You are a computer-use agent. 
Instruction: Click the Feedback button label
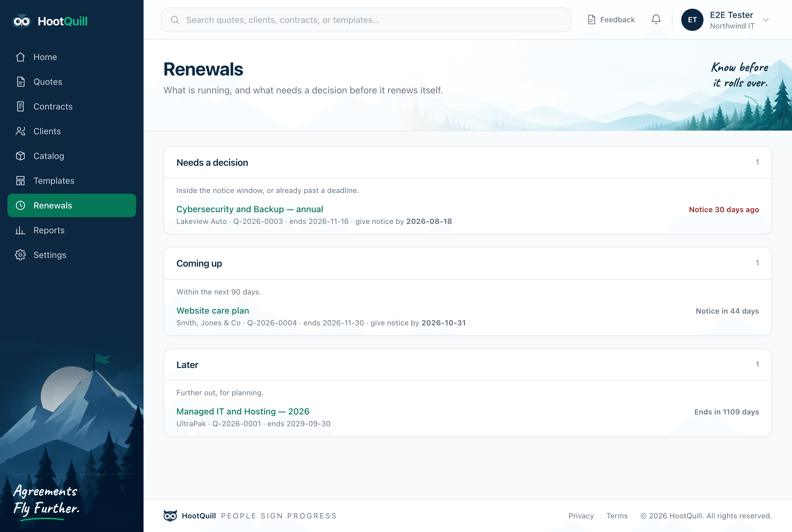617,20
